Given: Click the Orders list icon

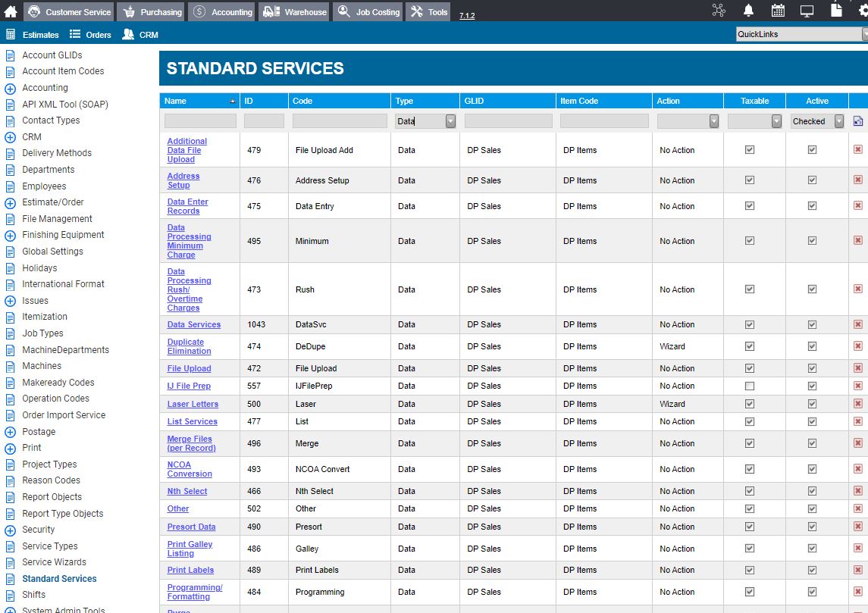Looking at the screenshot, I should click(x=75, y=34).
